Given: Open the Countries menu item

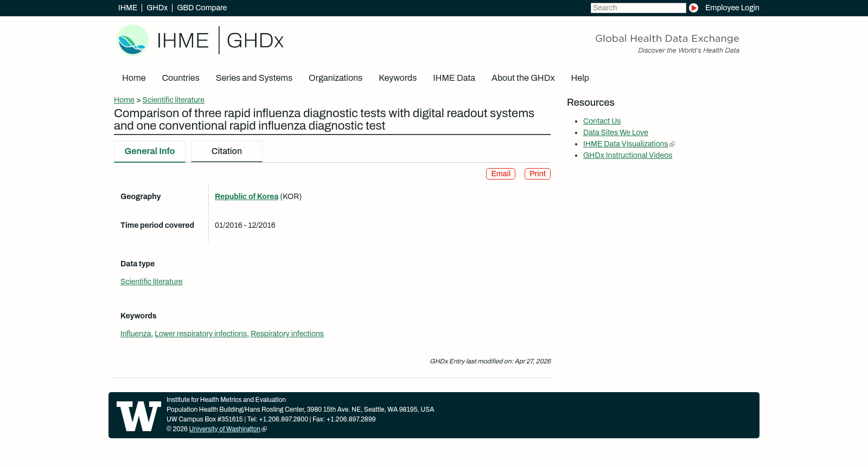Looking at the screenshot, I should point(181,78).
